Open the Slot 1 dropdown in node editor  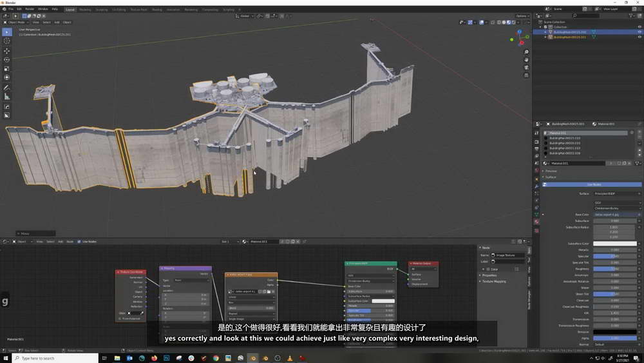click(230, 242)
